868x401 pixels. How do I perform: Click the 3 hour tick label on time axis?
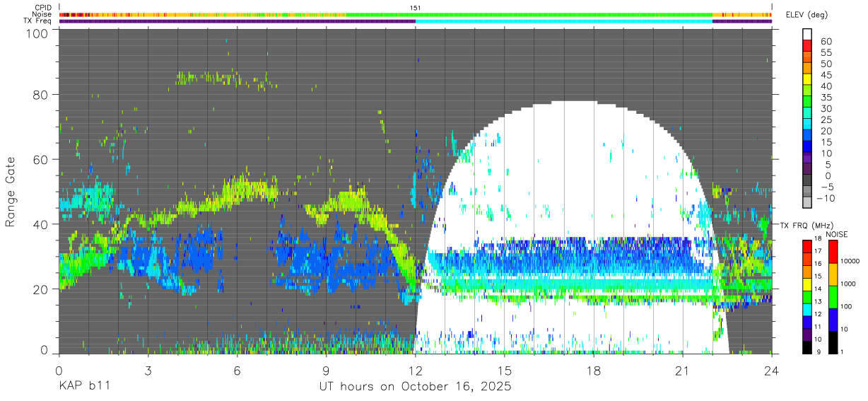coord(148,371)
